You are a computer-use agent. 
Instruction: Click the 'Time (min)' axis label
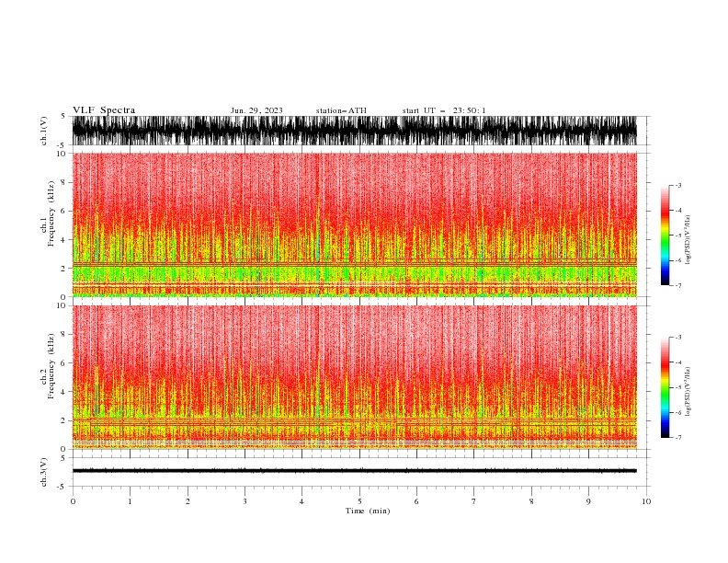tap(368, 511)
